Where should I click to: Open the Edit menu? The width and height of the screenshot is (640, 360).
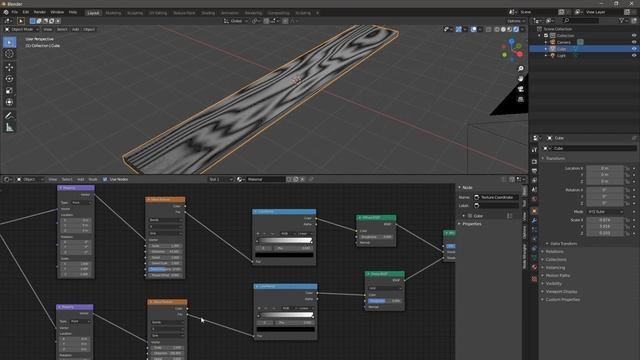click(x=26, y=12)
